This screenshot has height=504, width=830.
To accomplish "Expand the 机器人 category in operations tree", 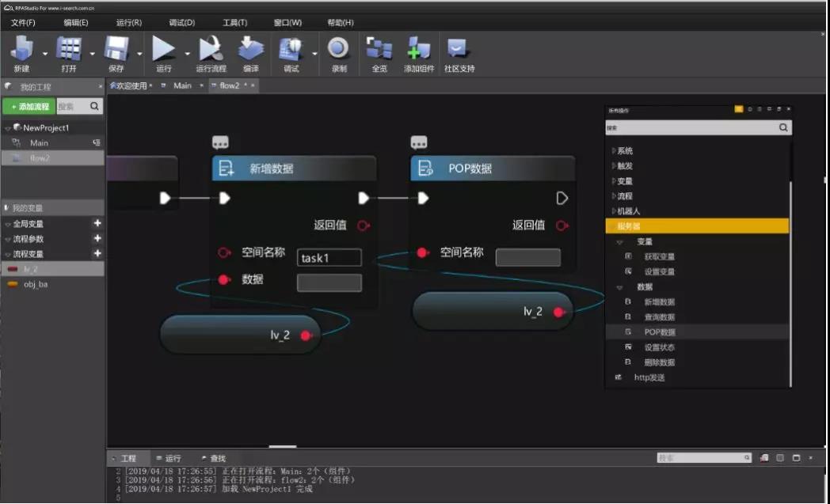I will coord(613,211).
